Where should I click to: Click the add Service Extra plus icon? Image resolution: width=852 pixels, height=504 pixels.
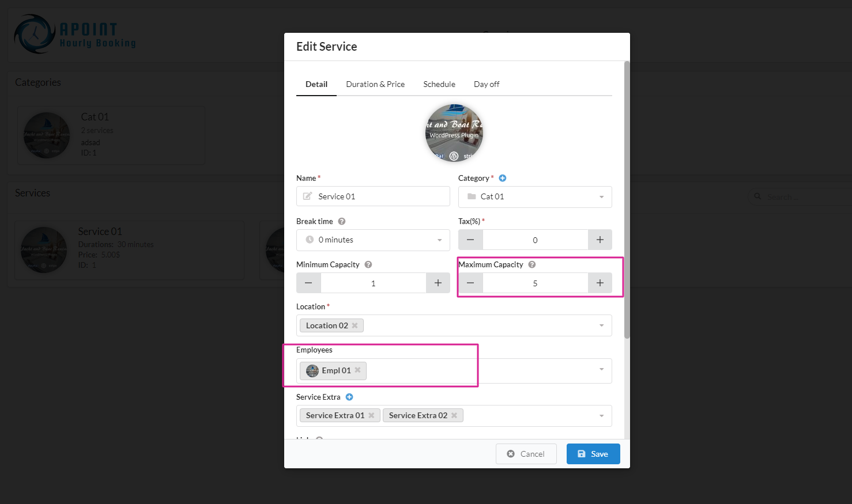tap(349, 397)
